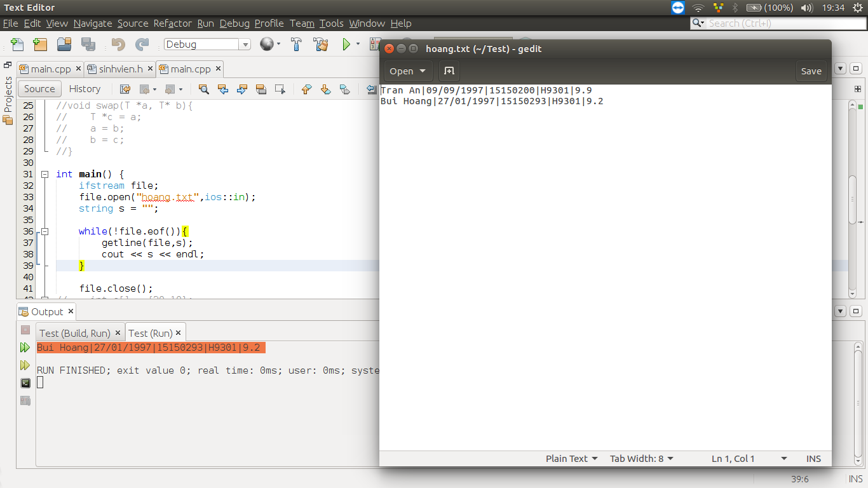
Task: Toggle the Source view button
Action: pyautogui.click(x=39, y=89)
